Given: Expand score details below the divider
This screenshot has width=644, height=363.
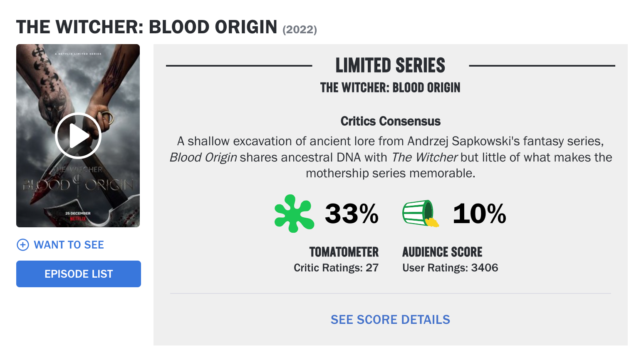Looking at the screenshot, I should tap(390, 320).
